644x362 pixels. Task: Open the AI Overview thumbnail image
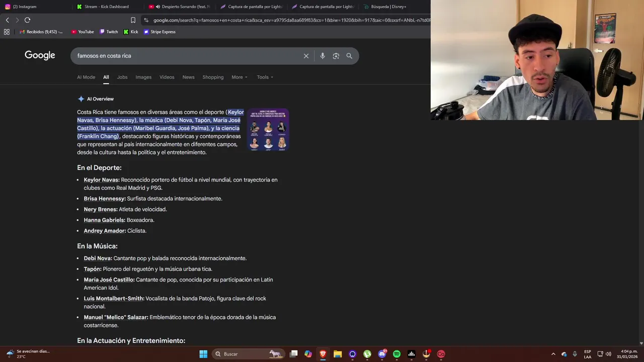[x=268, y=130]
